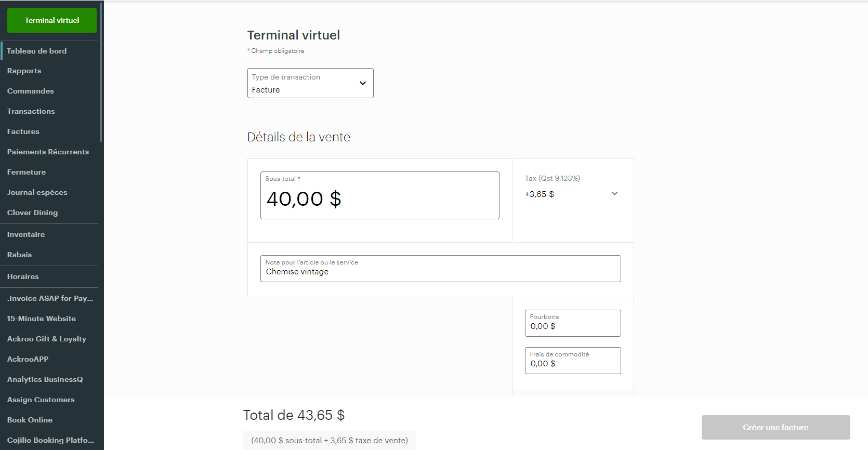
Task: Expand the Tax (Qst 9.123%) details
Action: coord(614,193)
